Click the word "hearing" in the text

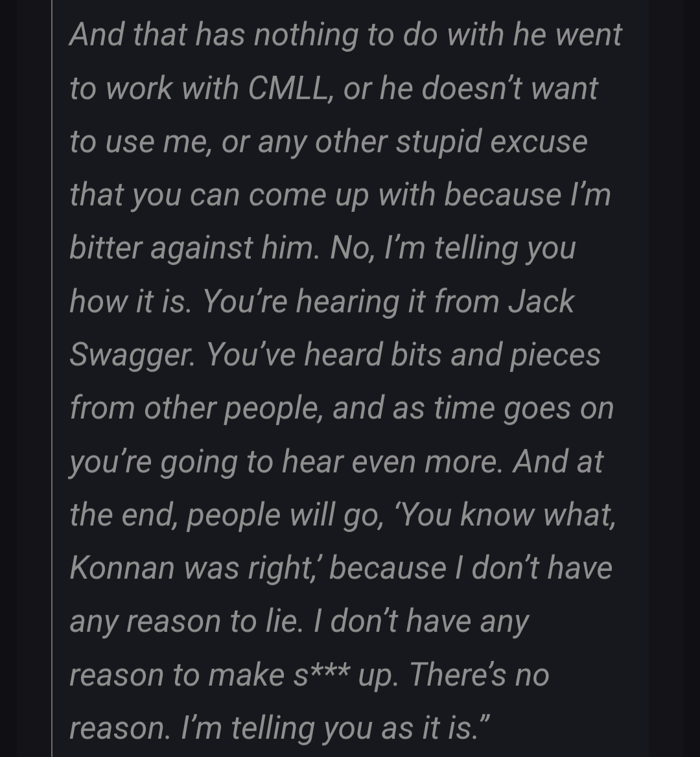[x=347, y=303]
